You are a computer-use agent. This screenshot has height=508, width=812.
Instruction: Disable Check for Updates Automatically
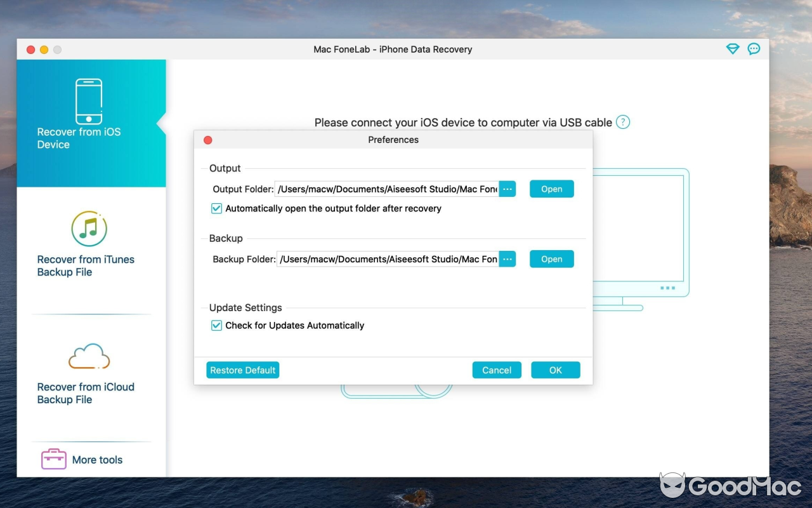[x=216, y=325]
